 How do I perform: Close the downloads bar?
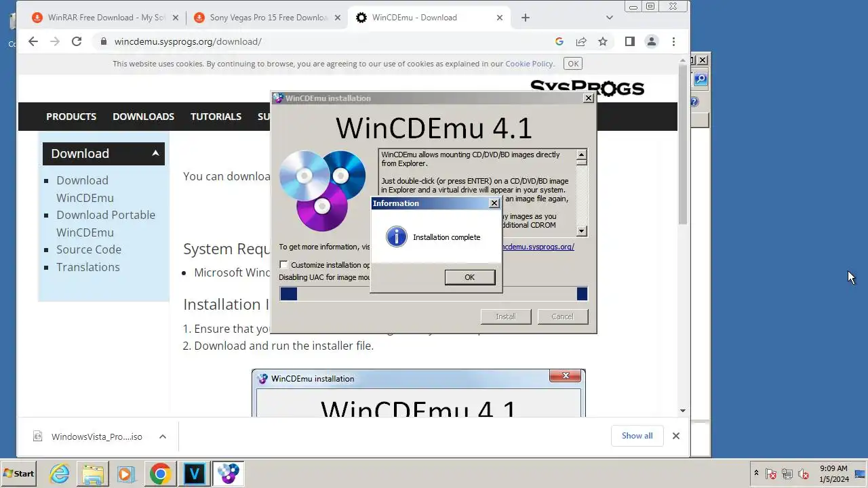(x=676, y=436)
